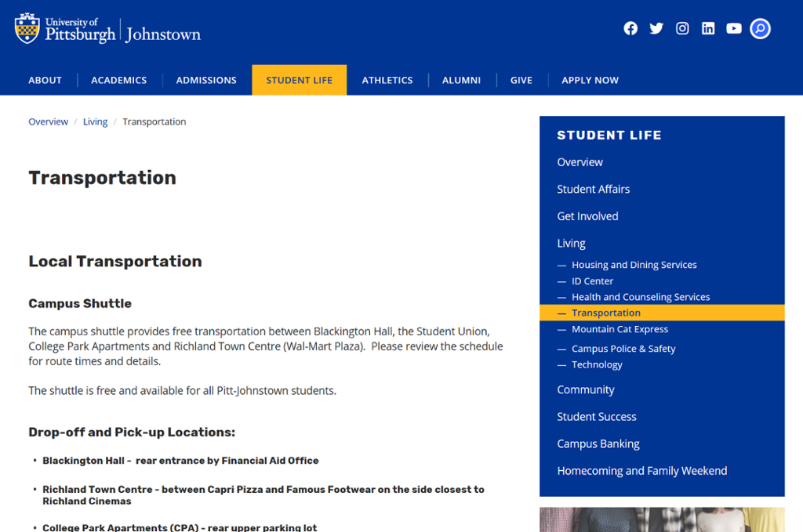
Task: Navigate to the Living breadcrumb
Action: [95, 121]
